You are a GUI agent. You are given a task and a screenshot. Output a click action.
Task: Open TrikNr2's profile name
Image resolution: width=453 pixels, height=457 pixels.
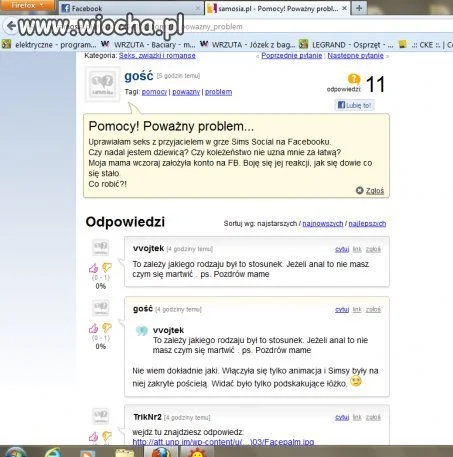point(147,417)
